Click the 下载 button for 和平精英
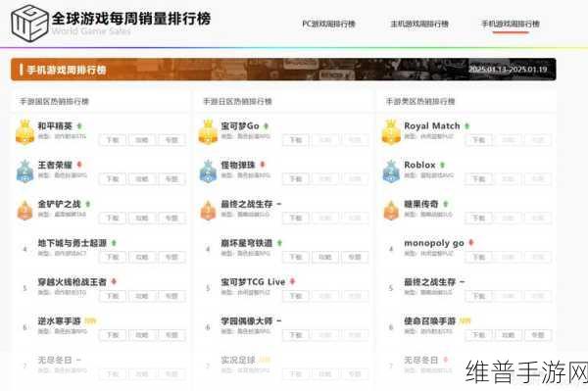This screenshot has width=588, height=391. click(x=113, y=140)
